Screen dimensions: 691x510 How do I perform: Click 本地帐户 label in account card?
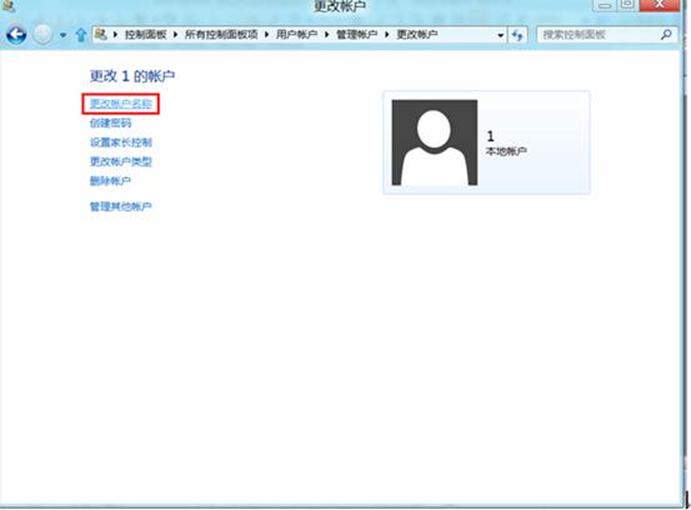click(x=506, y=152)
